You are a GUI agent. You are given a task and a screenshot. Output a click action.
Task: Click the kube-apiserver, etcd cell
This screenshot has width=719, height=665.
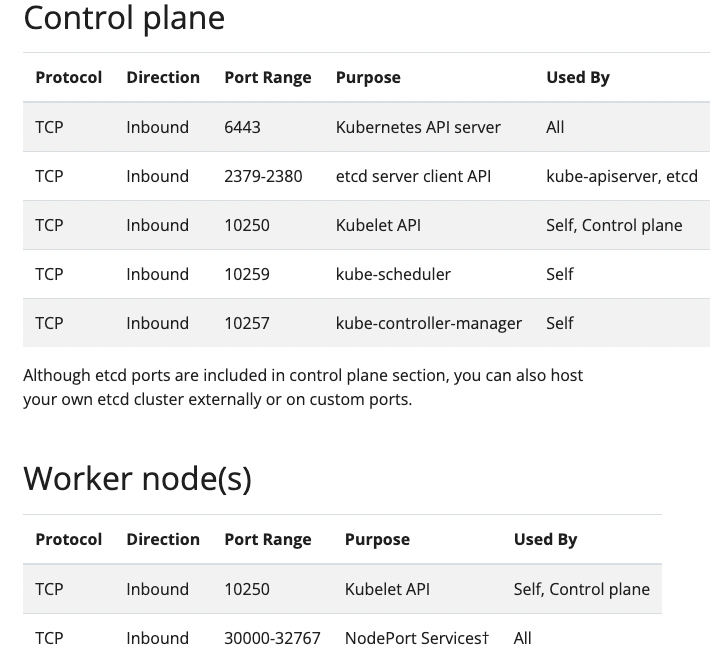pos(621,176)
